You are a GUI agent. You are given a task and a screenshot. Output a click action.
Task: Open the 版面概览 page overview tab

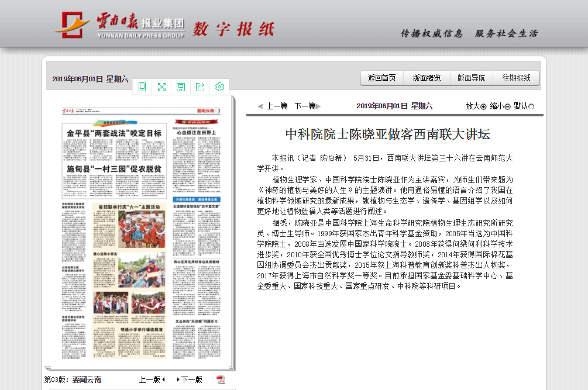tap(427, 78)
